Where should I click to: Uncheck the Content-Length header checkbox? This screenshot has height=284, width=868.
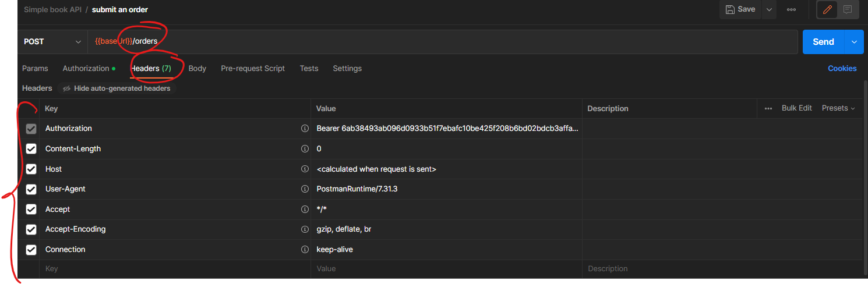[x=31, y=149]
